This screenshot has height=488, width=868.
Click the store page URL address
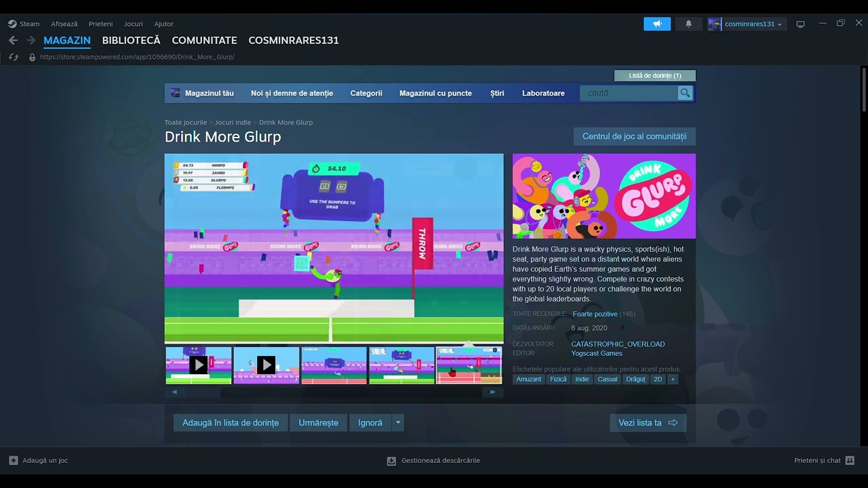coord(137,57)
